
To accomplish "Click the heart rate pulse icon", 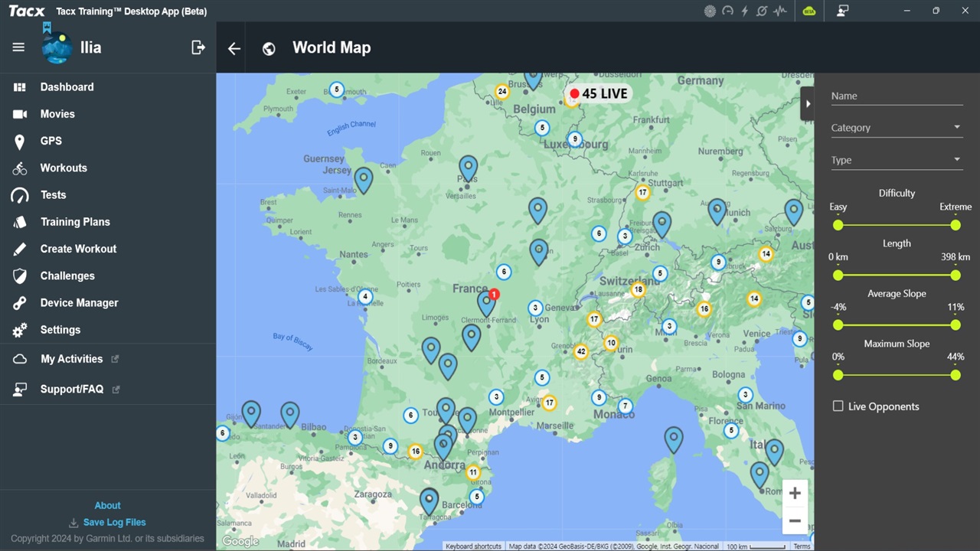I will pyautogui.click(x=779, y=11).
